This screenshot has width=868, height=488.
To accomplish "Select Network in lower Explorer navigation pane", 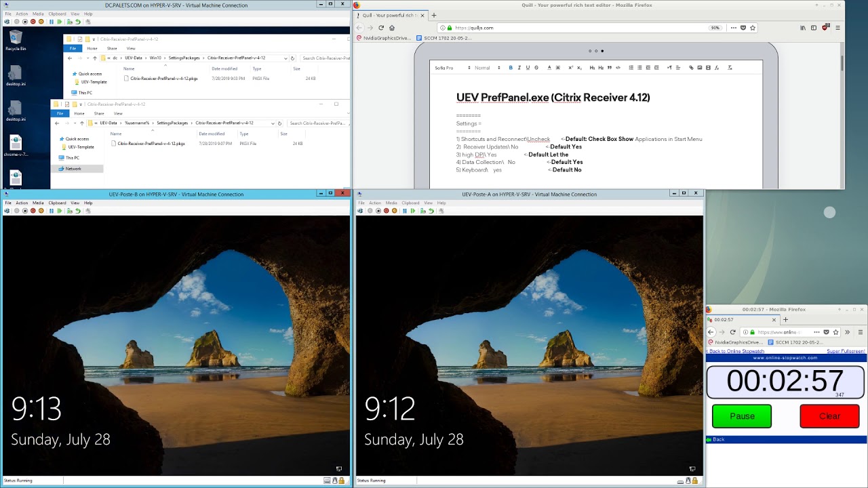I will 73,169.
